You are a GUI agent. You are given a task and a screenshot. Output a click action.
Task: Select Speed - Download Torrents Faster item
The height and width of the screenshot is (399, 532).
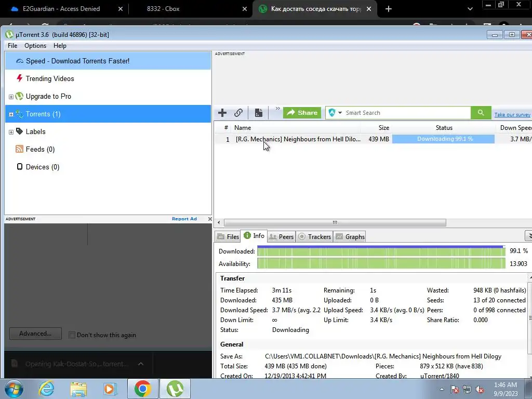pos(108,61)
